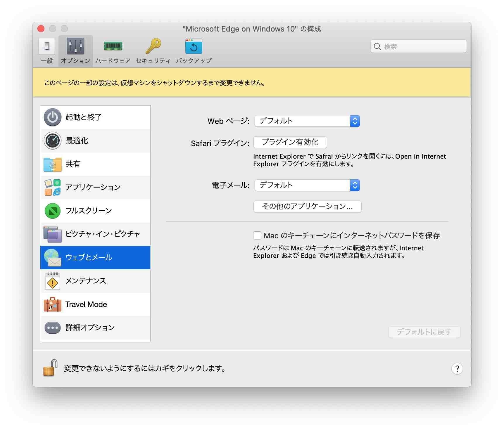Image resolution: width=504 pixels, height=430 pixels.
Task: Click the lock description text at bottom
Action: click(145, 368)
